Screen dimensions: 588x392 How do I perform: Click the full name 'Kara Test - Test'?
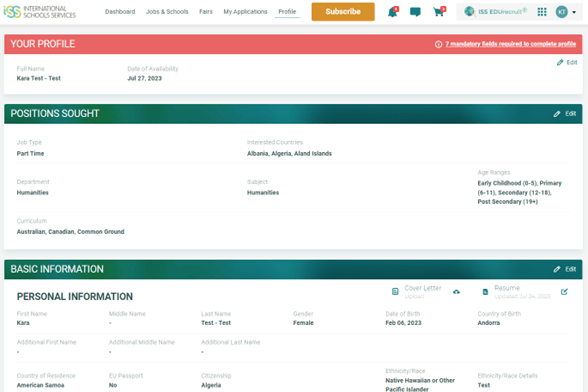[39, 78]
